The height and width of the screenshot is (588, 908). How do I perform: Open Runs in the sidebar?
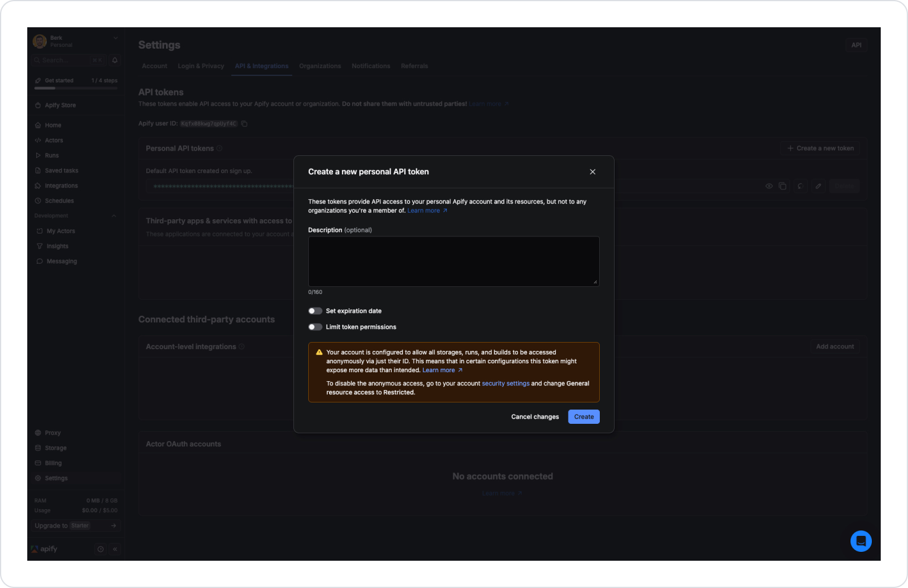52,156
